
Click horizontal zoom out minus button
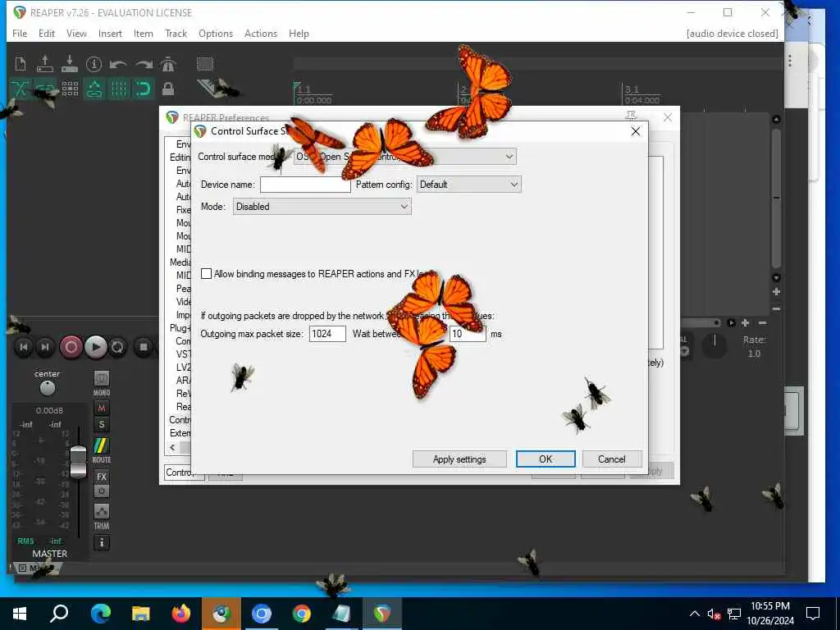point(763,322)
